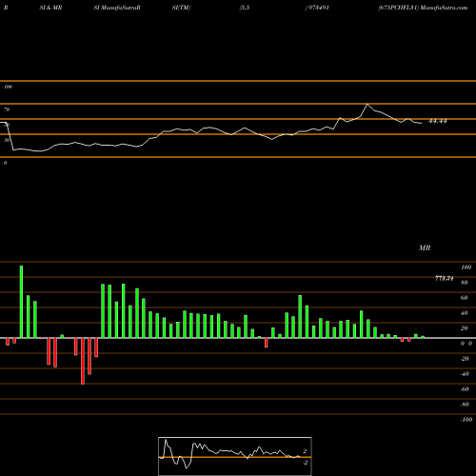Click the 'SI MunafaSutraR' header text
Image resolution: width=476 pixels, height=476 pixels.
point(117,8)
